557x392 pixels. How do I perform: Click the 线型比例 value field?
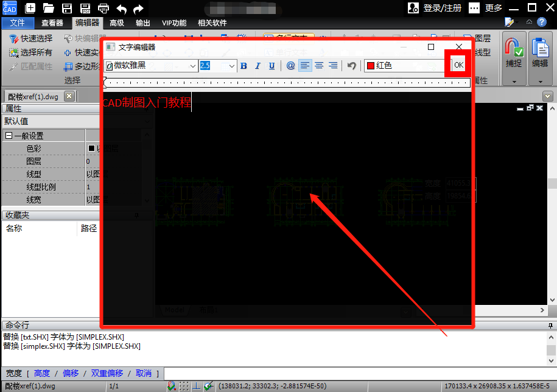(x=93, y=187)
